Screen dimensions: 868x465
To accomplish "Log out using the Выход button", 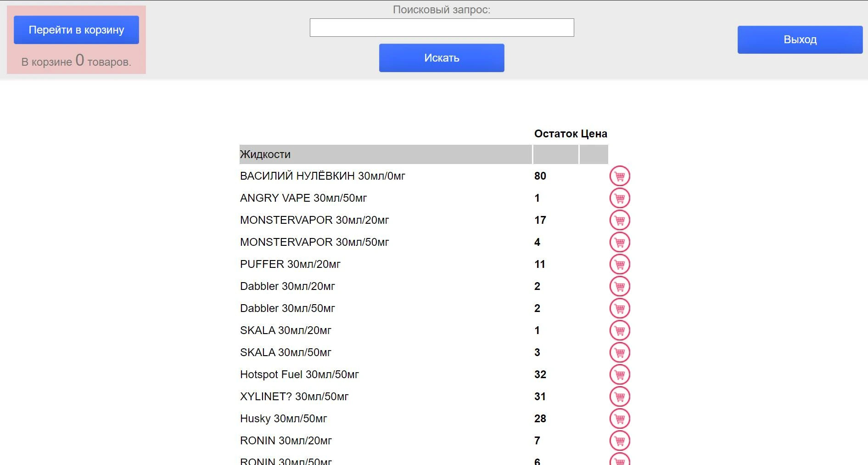I will coord(800,40).
